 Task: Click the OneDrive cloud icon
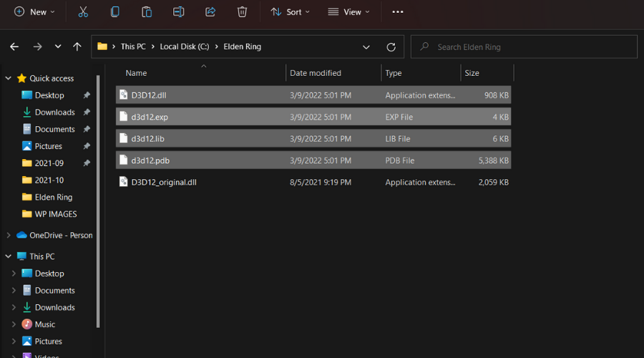(21, 235)
